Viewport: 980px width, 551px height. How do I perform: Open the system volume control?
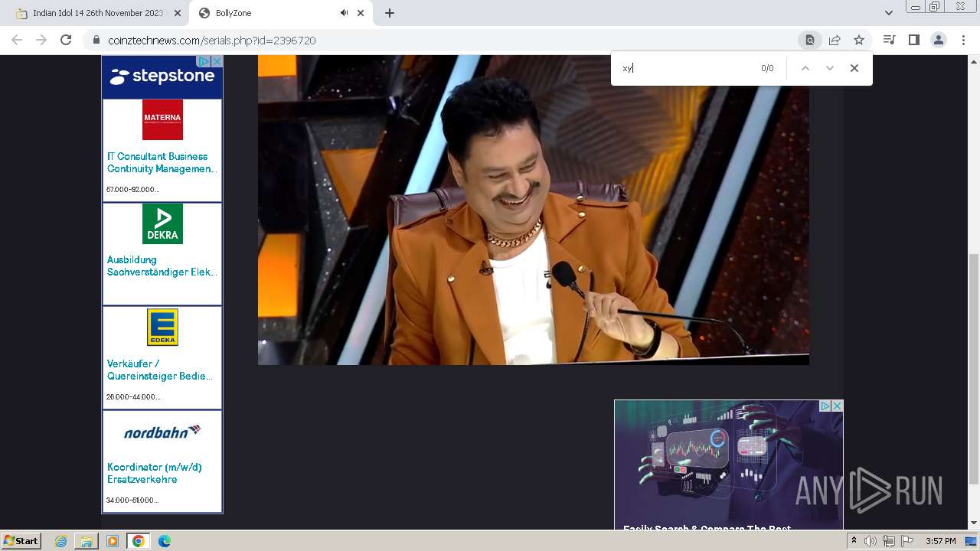pos(871,541)
